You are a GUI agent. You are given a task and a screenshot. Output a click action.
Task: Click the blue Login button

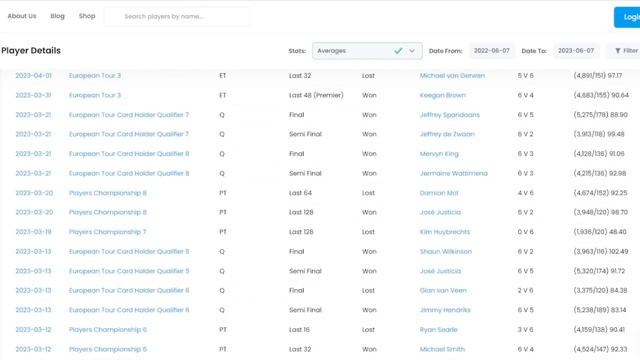coord(627,17)
